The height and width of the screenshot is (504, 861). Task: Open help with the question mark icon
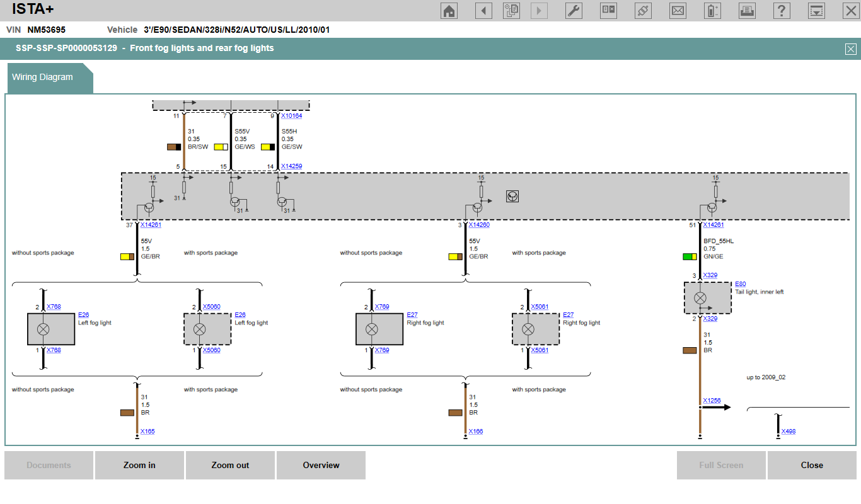[x=782, y=11]
